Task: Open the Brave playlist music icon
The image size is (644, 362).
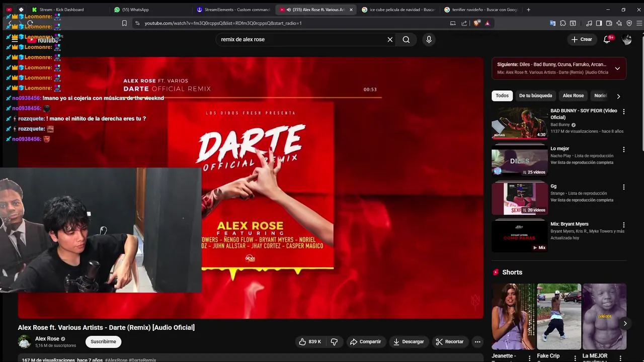Action: click(589, 23)
